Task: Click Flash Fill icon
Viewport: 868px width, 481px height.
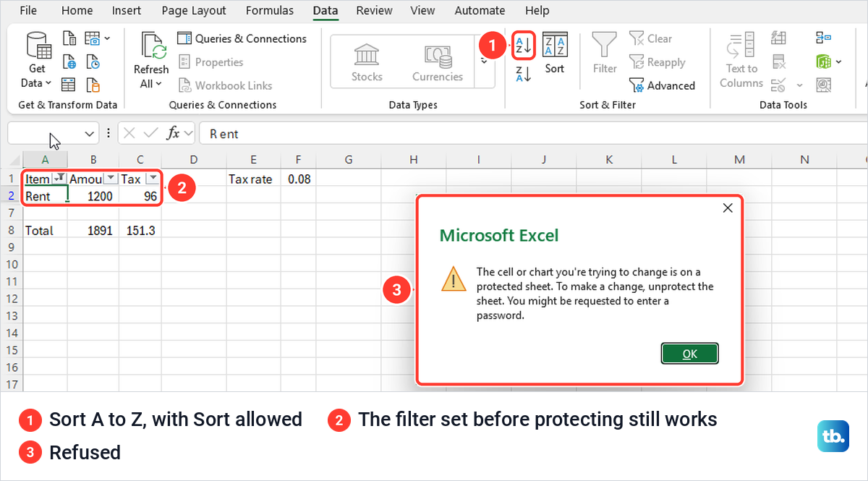Action: 779,38
